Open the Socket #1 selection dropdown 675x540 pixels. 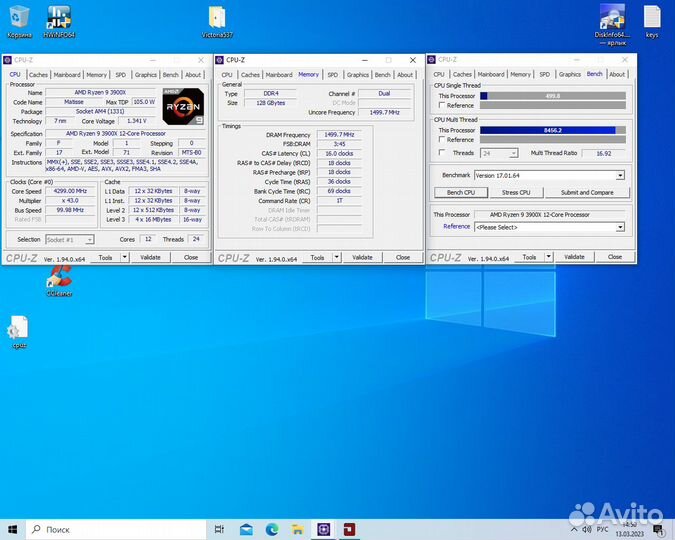(70, 239)
